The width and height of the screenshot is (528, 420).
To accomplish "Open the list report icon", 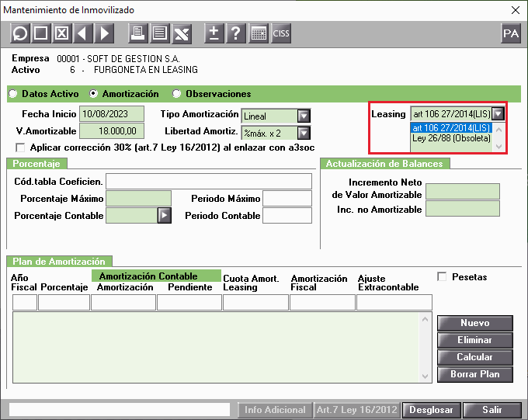I will pos(160,33).
